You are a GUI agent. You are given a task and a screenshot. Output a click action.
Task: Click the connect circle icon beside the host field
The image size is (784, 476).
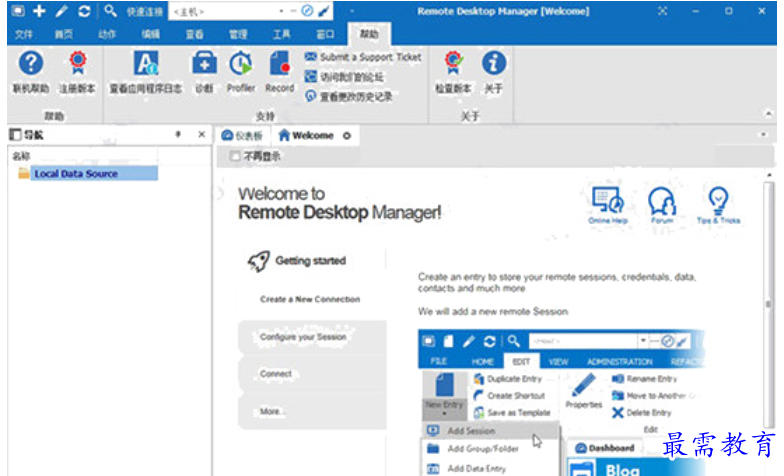pyautogui.click(x=308, y=11)
